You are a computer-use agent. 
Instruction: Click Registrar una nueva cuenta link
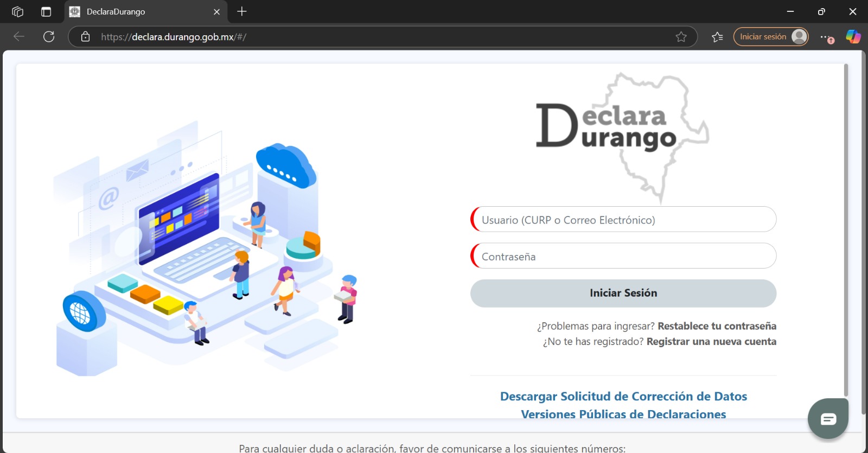(x=711, y=342)
